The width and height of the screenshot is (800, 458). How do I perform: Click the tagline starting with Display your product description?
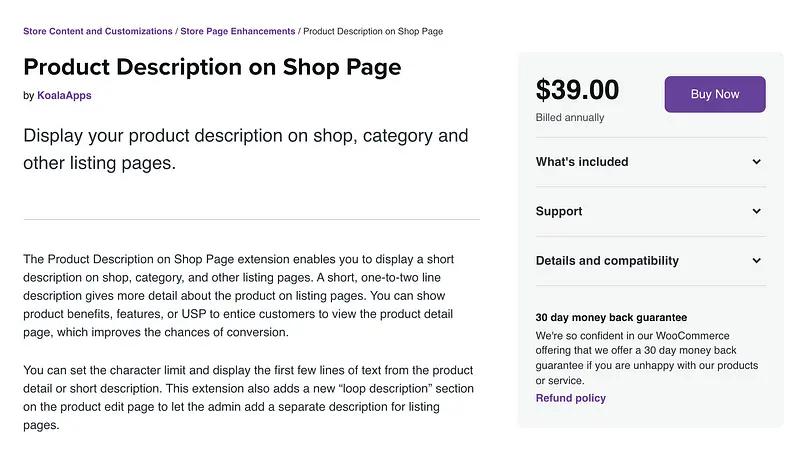click(x=245, y=148)
